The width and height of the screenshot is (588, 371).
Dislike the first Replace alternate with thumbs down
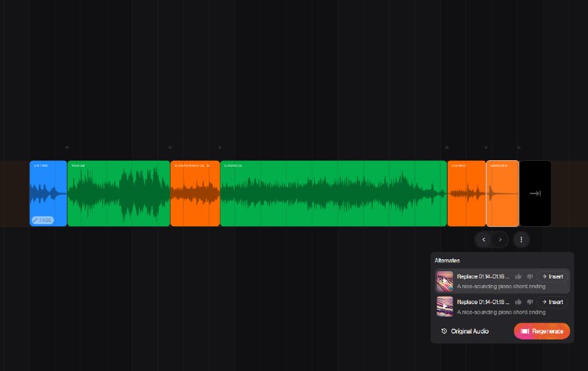click(530, 276)
